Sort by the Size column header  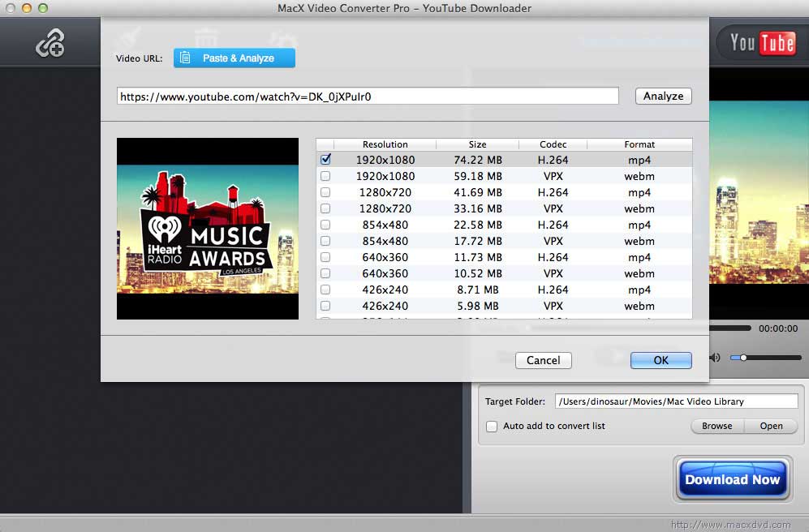(x=477, y=144)
